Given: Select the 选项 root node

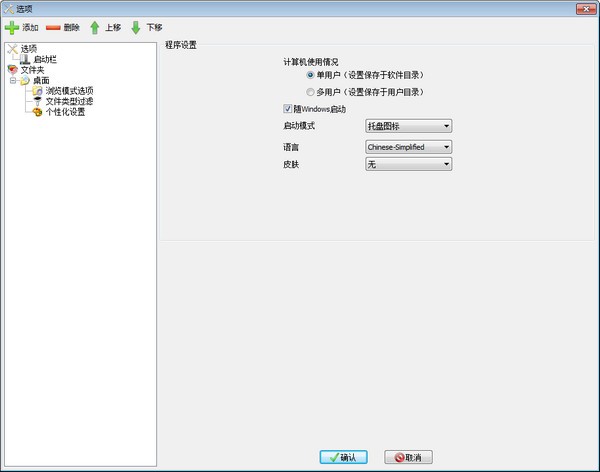Looking at the screenshot, I should pos(28,48).
